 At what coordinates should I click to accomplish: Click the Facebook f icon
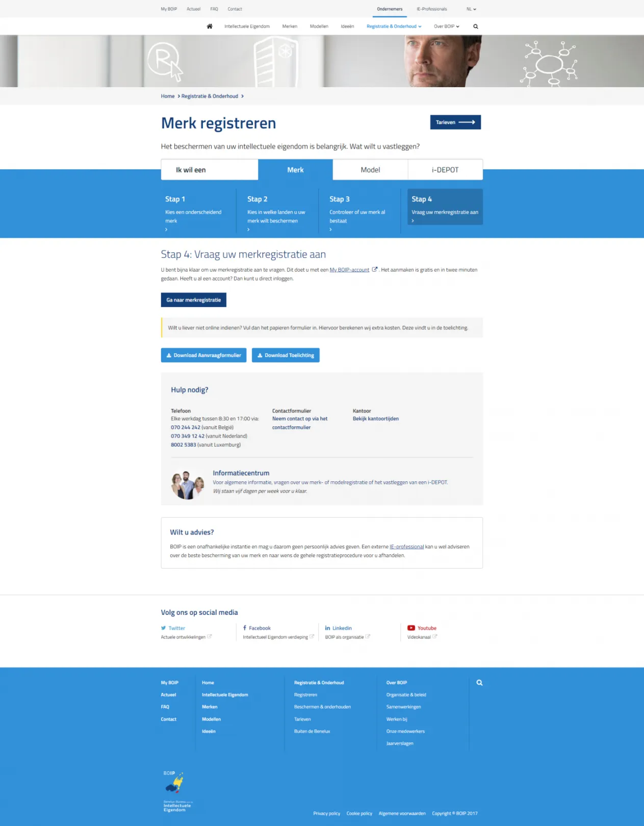click(x=245, y=628)
